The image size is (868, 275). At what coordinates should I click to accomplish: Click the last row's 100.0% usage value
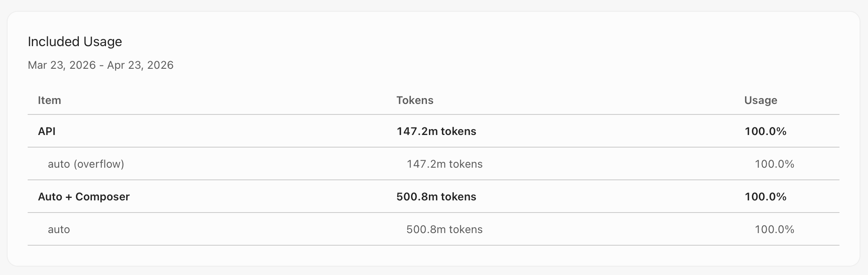[774, 229]
